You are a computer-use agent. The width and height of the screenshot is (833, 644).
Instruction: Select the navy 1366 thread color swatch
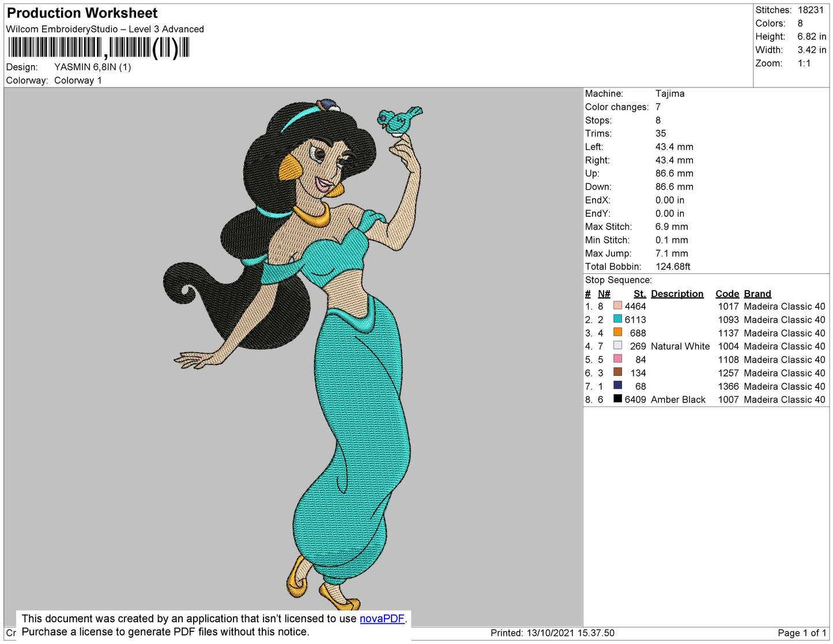pos(617,385)
